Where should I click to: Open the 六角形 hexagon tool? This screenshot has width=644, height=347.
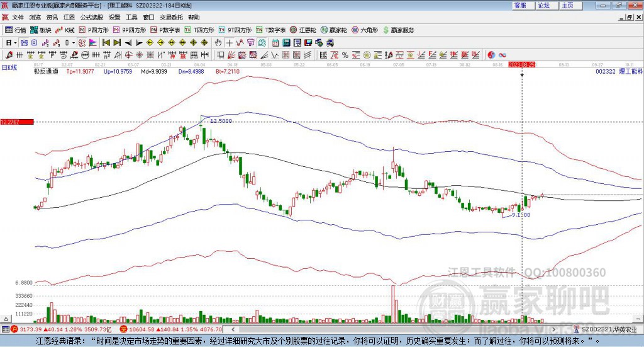pos(365,30)
